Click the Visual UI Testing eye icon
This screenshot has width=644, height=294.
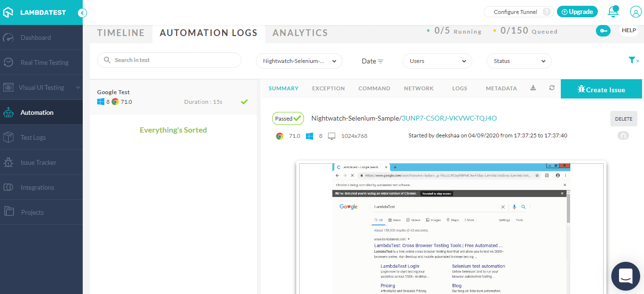(x=8, y=87)
